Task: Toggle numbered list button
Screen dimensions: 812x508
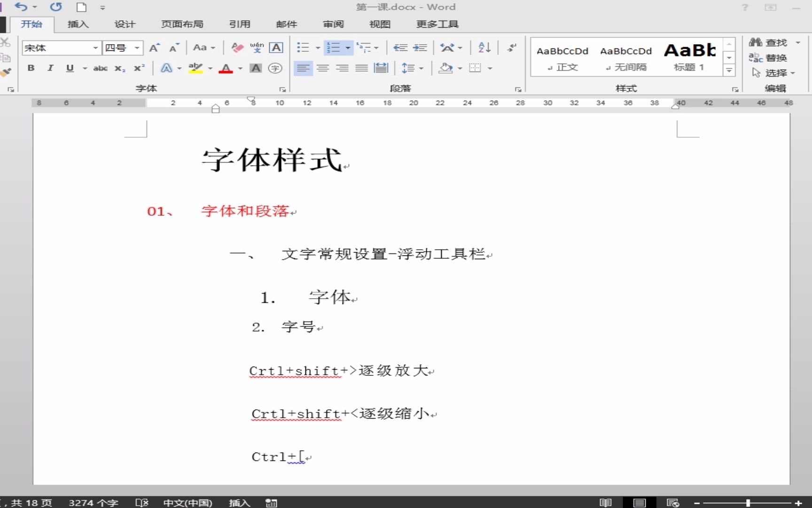Action: [333, 48]
